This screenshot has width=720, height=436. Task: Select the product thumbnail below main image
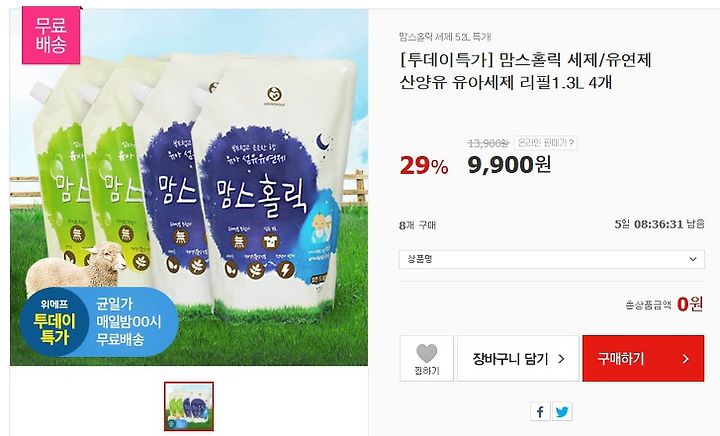pyautogui.click(x=189, y=407)
